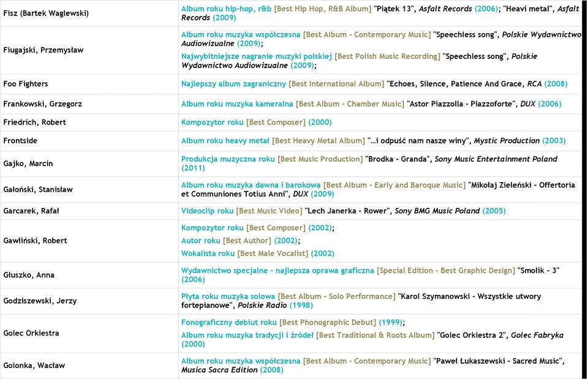The height and width of the screenshot is (379, 588).
Task: Open 'Kompozytor roku' link in Friedrich row
Action: (213, 122)
